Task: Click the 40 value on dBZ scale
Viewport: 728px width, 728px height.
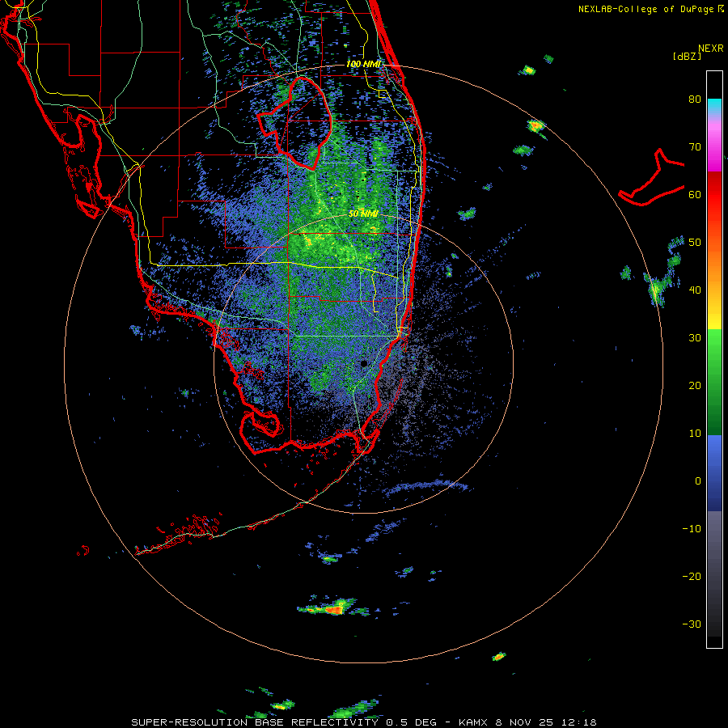Action: click(x=695, y=290)
